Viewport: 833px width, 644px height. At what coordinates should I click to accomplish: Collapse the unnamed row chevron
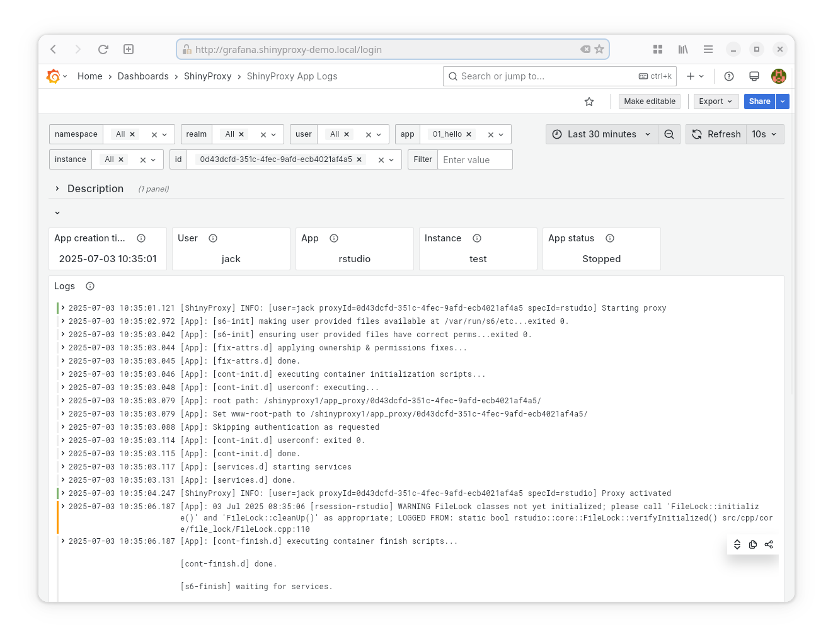(x=57, y=213)
